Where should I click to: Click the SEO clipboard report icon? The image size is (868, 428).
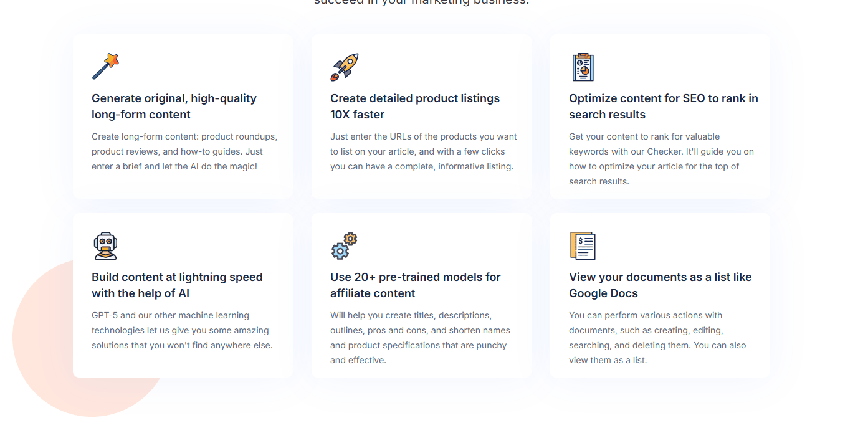[x=583, y=67]
